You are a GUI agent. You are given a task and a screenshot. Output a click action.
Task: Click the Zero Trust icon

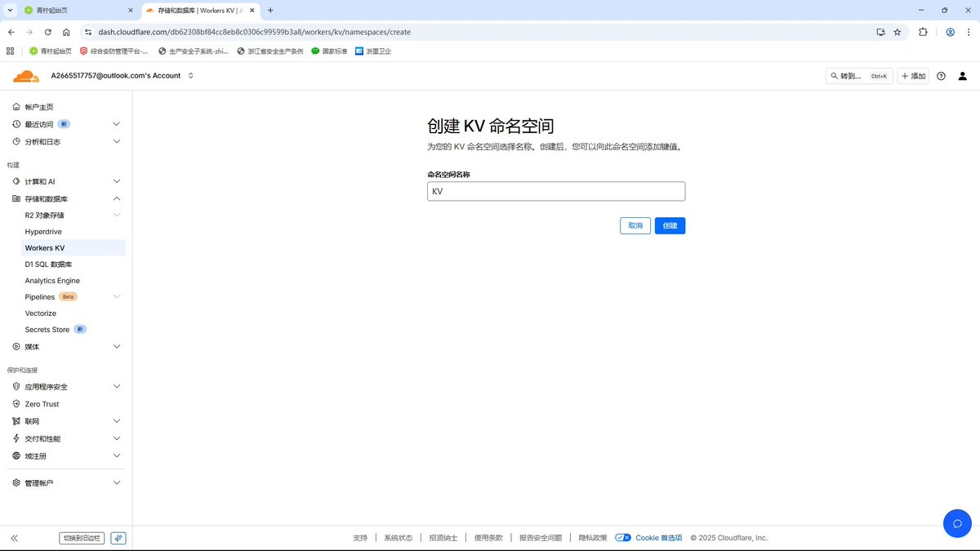16,404
